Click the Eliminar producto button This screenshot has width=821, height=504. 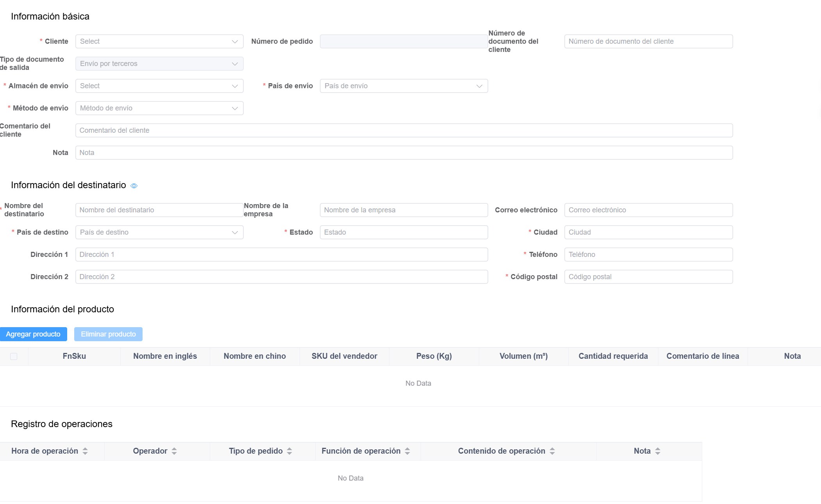pos(108,334)
